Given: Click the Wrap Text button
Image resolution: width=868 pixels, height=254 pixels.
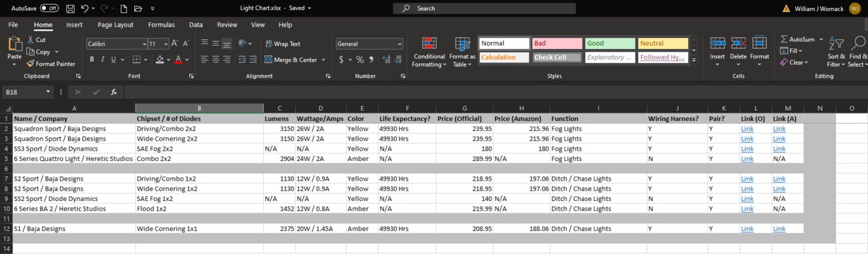Looking at the screenshot, I should click(283, 43).
